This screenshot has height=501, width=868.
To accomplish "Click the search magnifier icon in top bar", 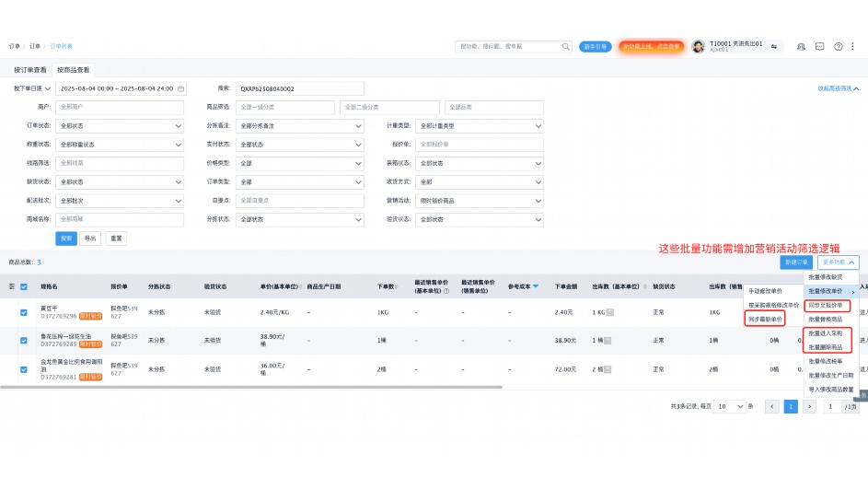I will 566,46.
